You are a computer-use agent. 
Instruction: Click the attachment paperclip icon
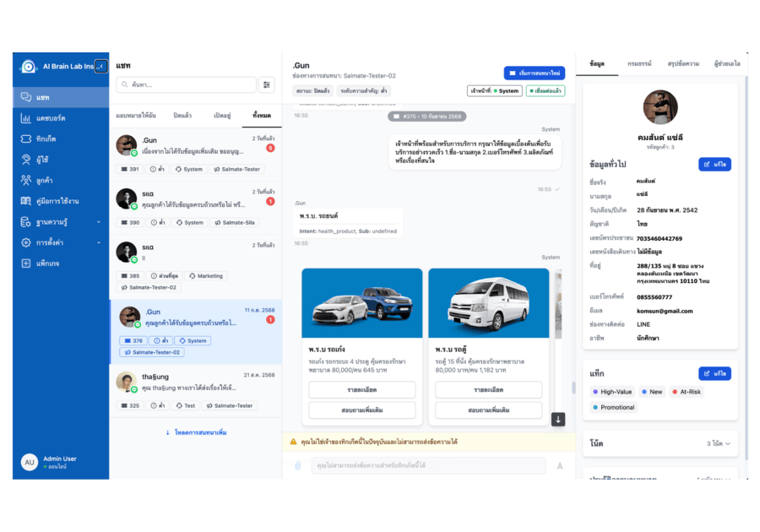pyautogui.click(x=297, y=465)
